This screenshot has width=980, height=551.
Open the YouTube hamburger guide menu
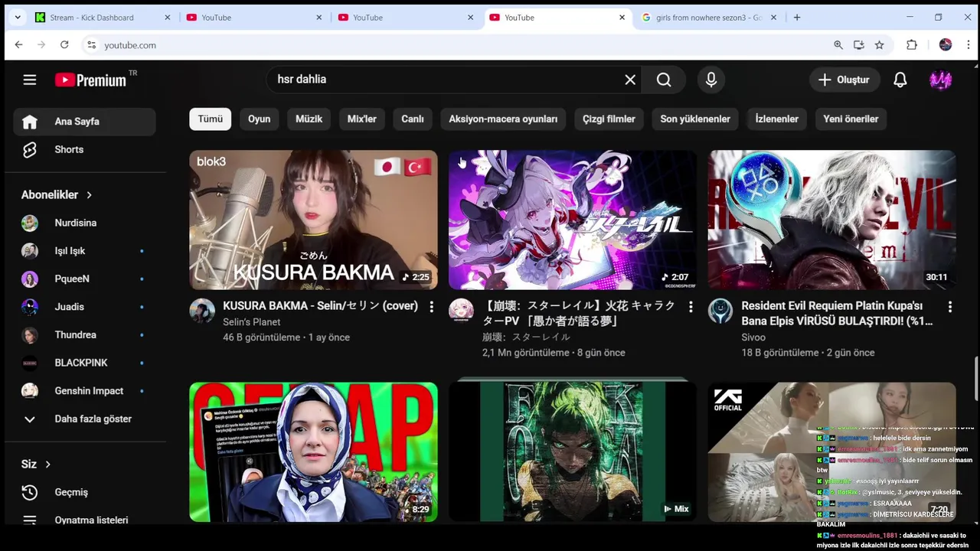tap(30, 80)
